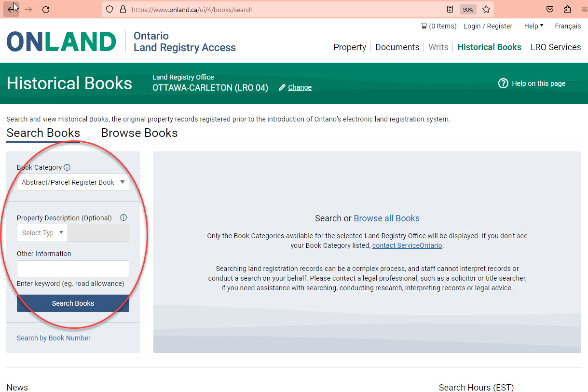Click the Help on this page icon
Image resolution: width=588 pixels, height=392 pixels.
coord(503,83)
